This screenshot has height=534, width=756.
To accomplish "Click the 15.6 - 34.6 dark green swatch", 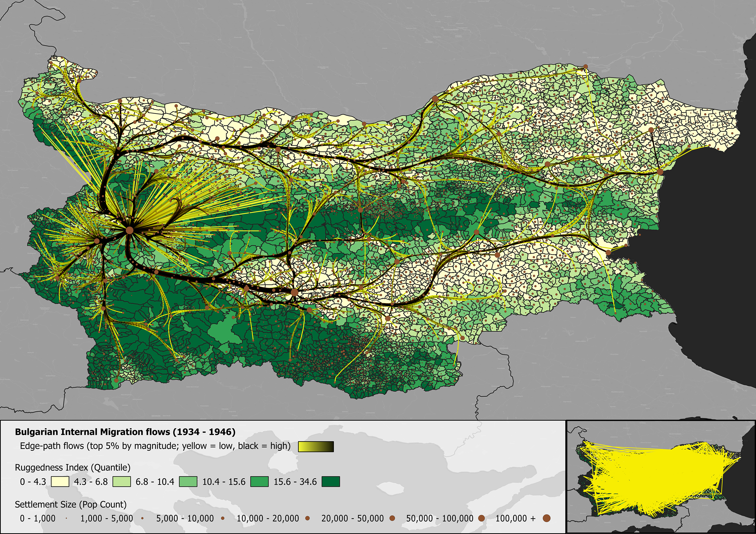I will coord(331,482).
